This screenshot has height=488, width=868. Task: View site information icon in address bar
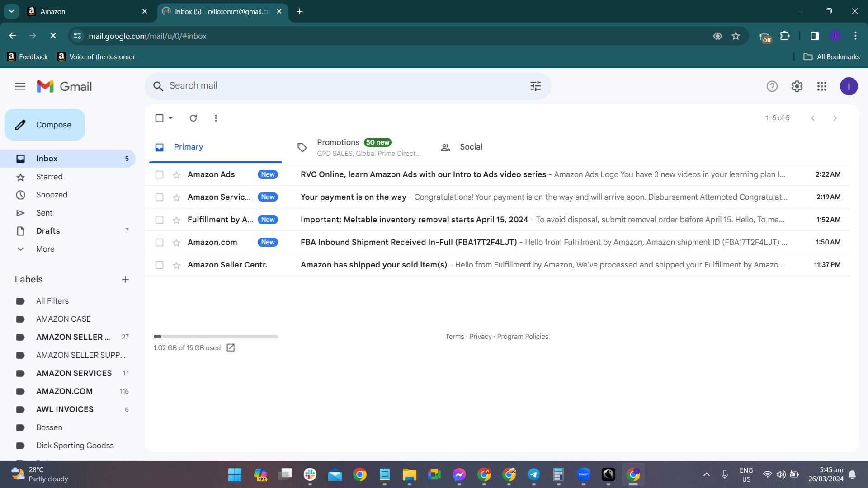(x=78, y=36)
